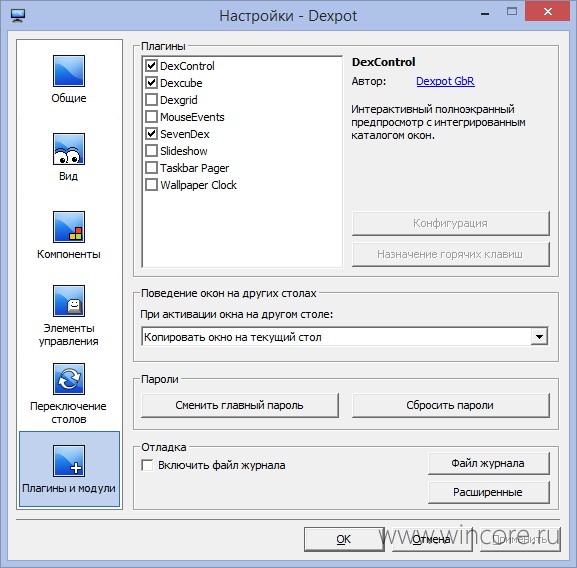
Task: Enable the Wallpaper Clock plugin
Action: click(152, 184)
